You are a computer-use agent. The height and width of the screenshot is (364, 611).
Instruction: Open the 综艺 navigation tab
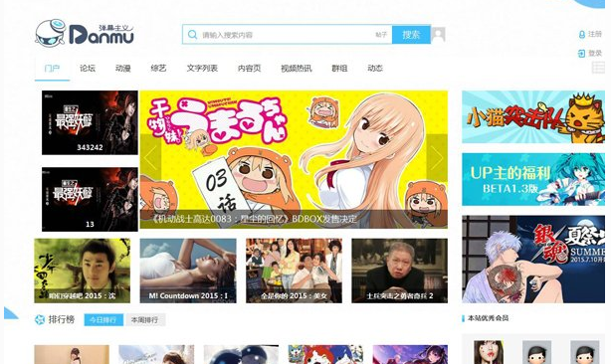click(x=158, y=69)
